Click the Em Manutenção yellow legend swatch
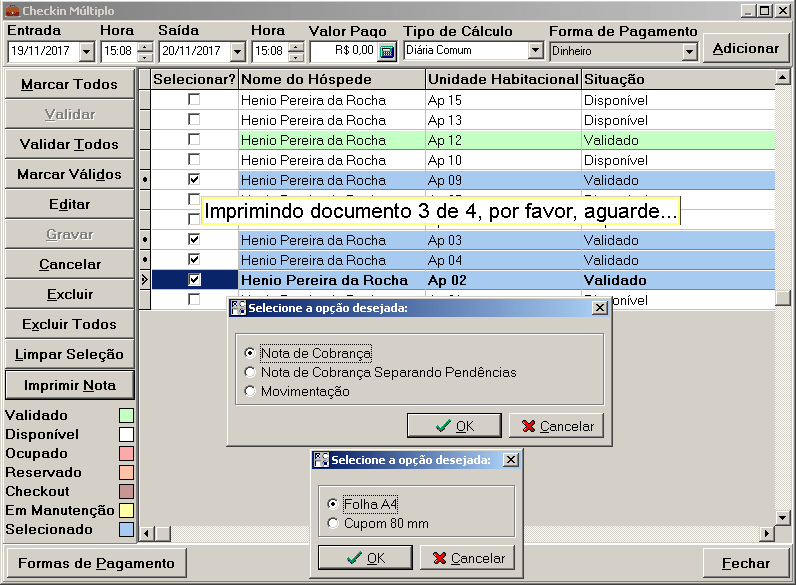The width and height of the screenshot is (796, 585). tap(126, 510)
